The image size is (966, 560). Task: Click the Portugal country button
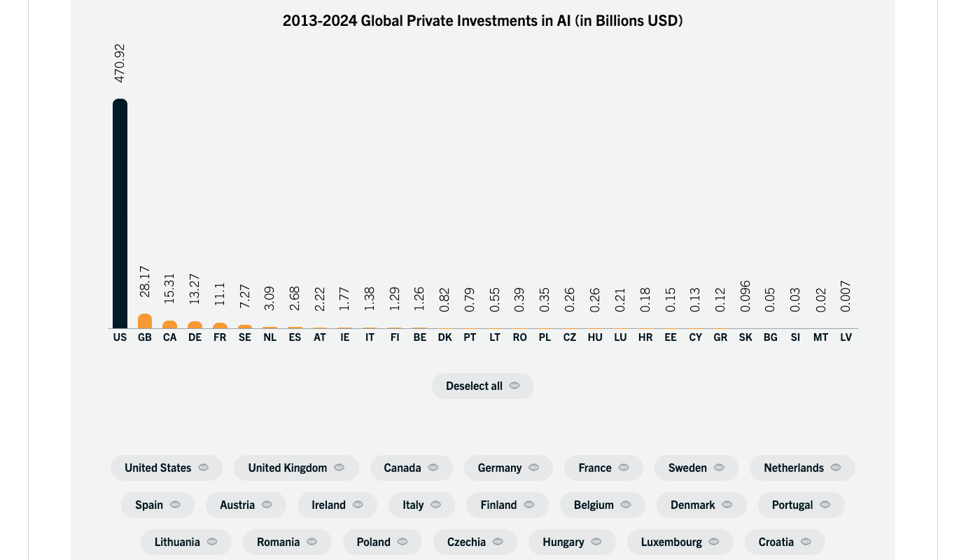(801, 505)
